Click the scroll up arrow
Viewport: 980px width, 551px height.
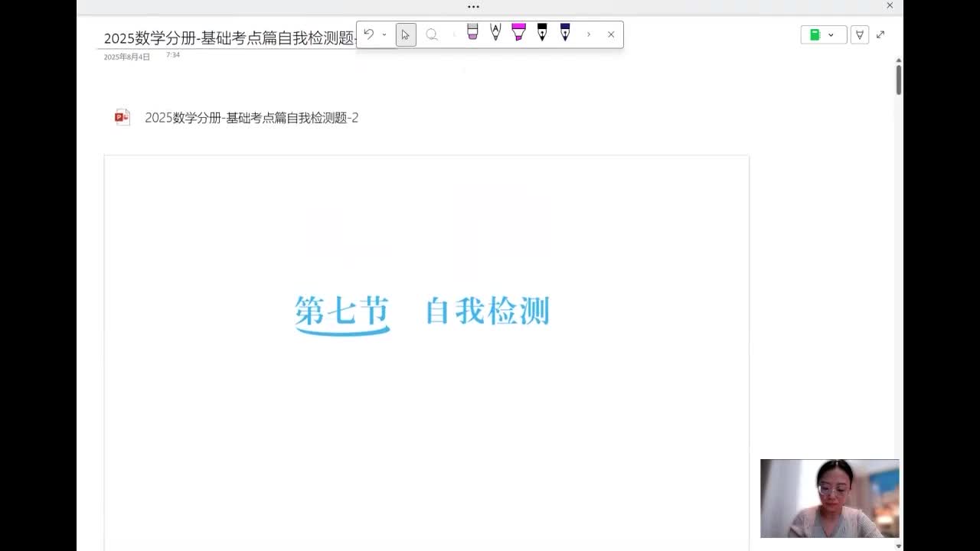click(899, 60)
